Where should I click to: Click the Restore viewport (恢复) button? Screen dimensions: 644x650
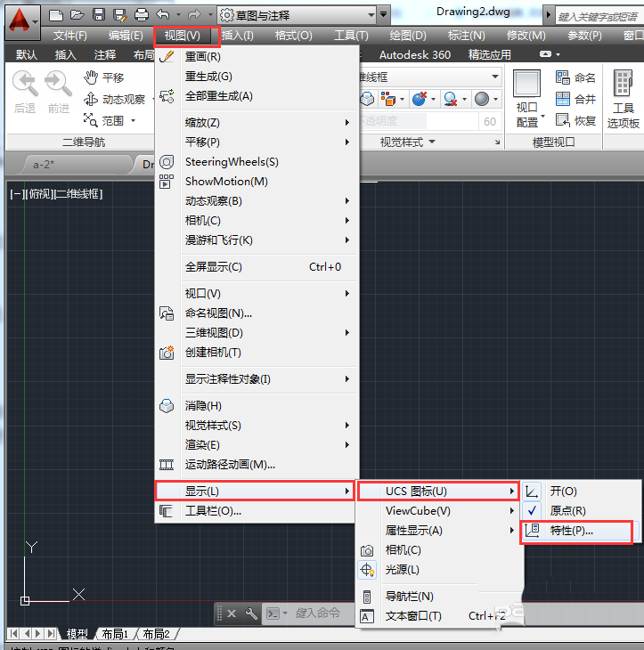pyautogui.click(x=575, y=120)
